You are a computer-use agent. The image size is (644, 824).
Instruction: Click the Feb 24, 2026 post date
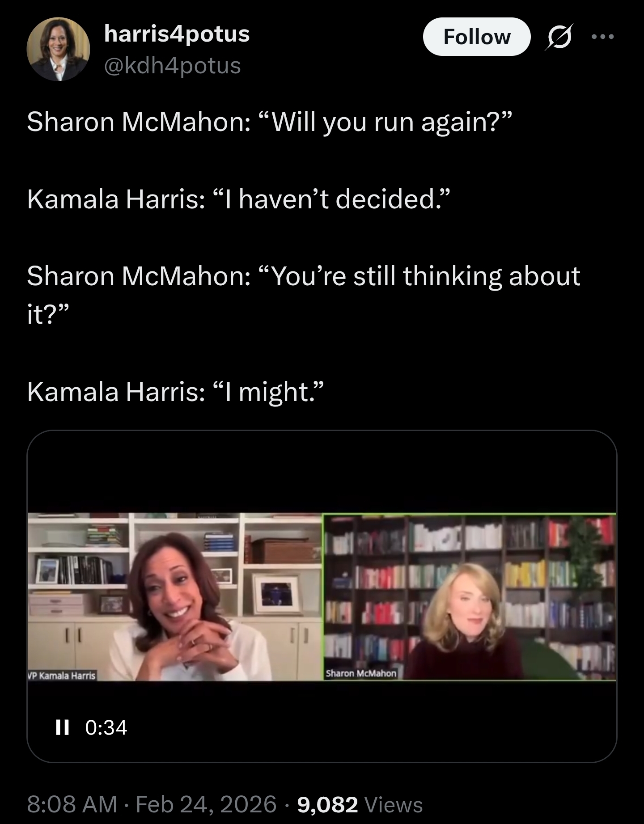[206, 804]
